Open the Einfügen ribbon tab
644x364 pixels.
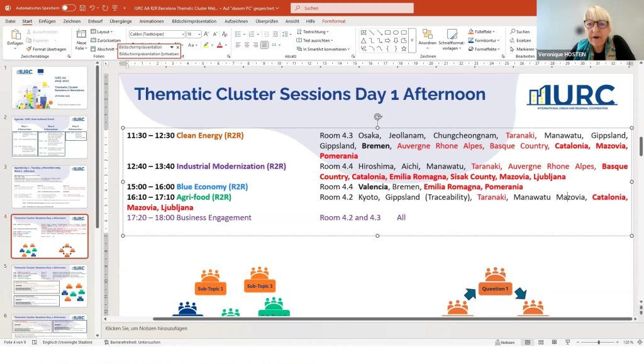pos(47,21)
